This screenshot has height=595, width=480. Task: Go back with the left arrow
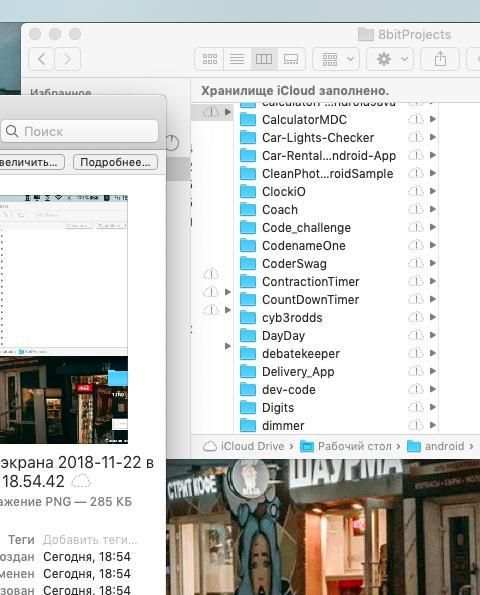[42, 59]
